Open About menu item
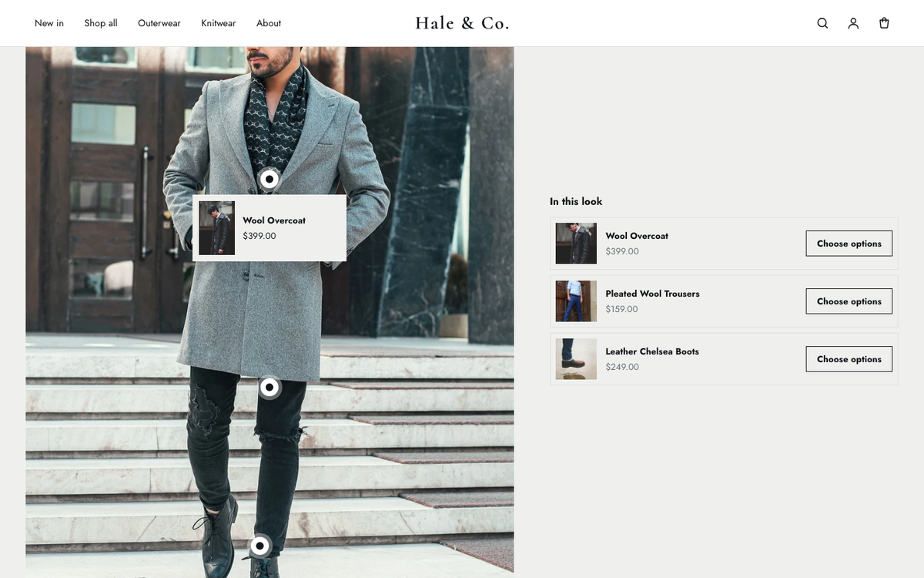This screenshot has height=578, width=924. [269, 23]
